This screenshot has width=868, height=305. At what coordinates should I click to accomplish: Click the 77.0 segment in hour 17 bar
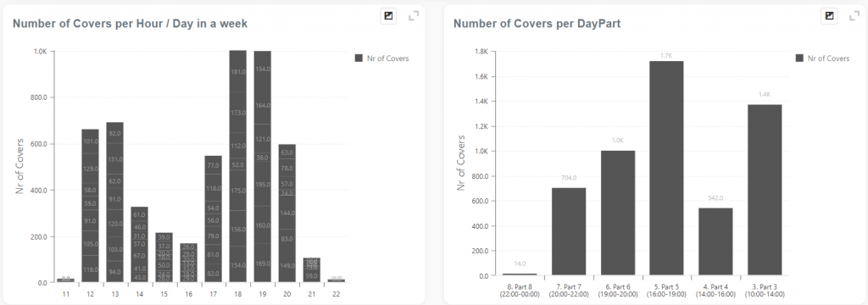click(213, 165)
